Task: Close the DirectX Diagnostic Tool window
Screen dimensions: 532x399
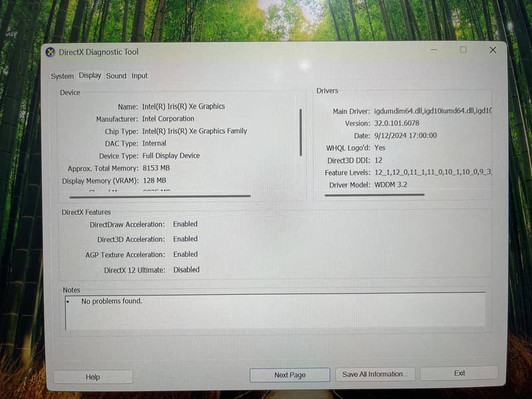Action: click(493, 51)
